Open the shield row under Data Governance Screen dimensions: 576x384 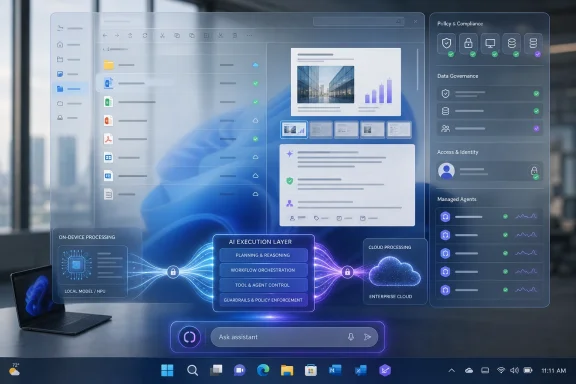point(490,94)
